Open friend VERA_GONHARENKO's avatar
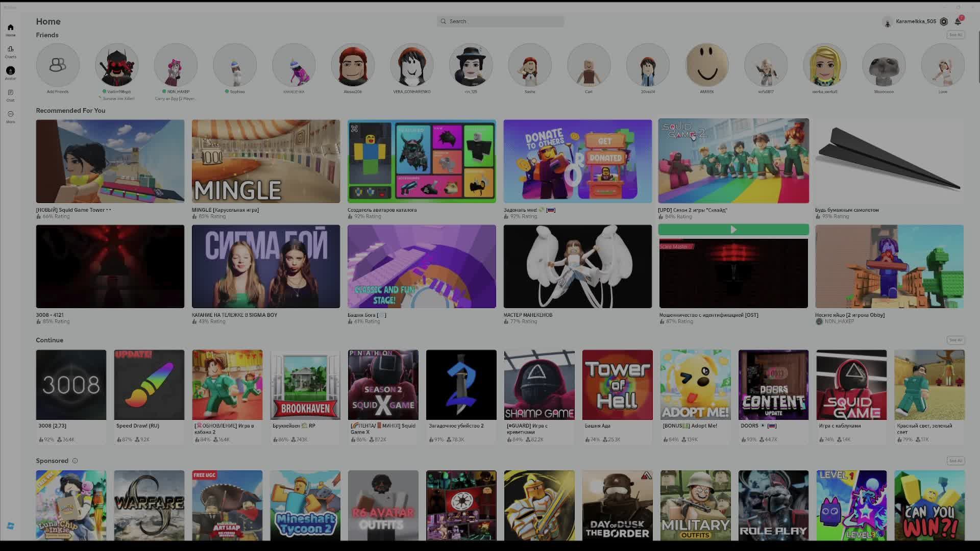Screen dimensions: 980x551 [x=412, y=65]
